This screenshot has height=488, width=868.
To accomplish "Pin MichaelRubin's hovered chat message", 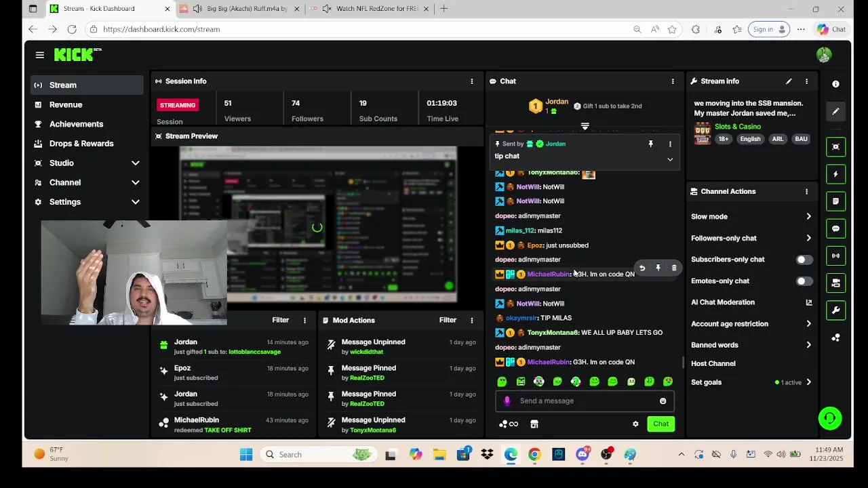I will click(x=658, y=268).
